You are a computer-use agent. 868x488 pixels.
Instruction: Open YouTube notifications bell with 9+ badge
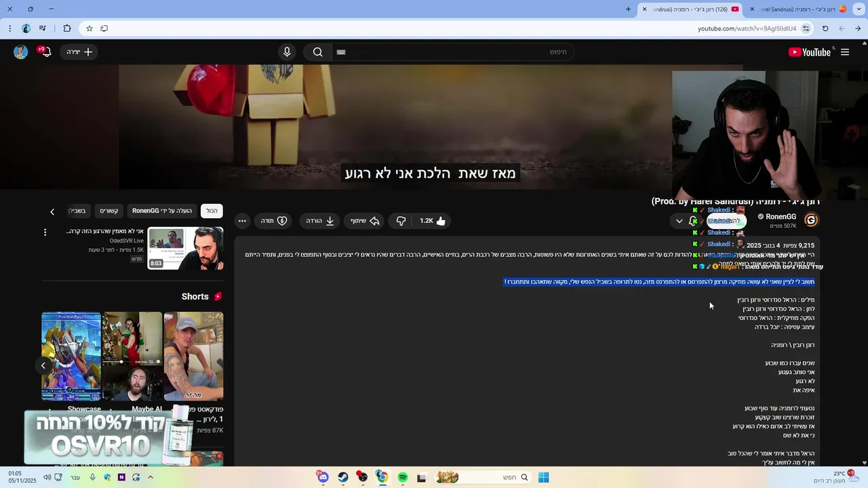click(x=45, y=52)
